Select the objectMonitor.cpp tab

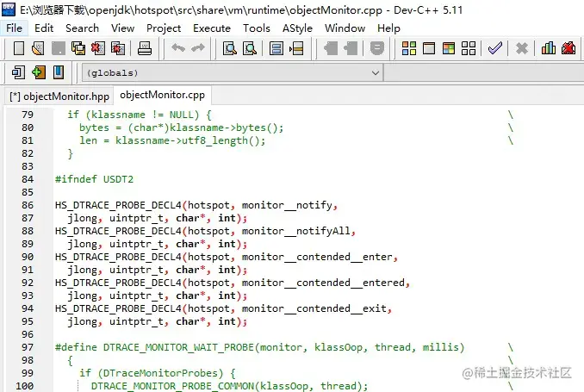[163, 95]
